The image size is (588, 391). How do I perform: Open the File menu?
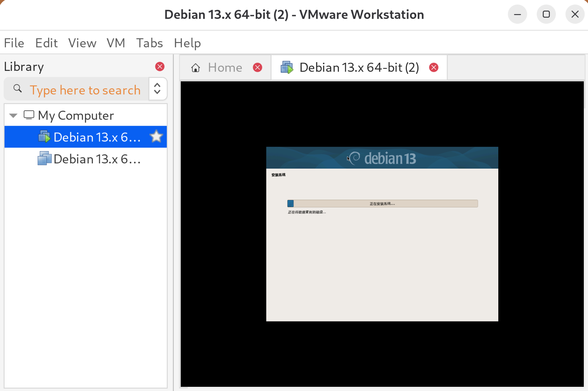pos(14,43)
